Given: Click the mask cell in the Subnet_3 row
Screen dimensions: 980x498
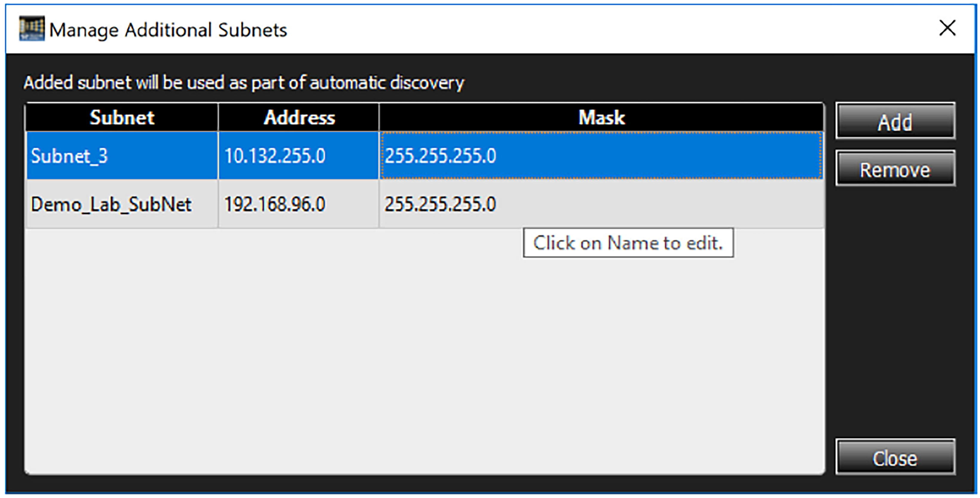Looking at the screenshot, I should (601, 155).
